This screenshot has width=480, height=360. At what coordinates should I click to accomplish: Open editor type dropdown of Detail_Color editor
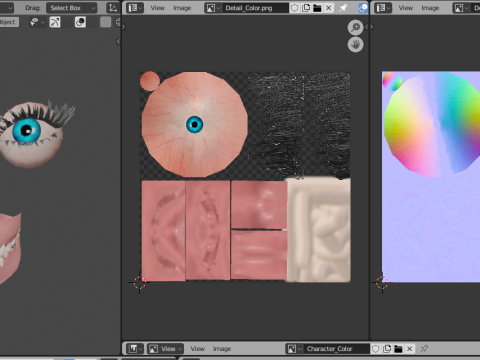pyautogui.click(x=135, y=8)
